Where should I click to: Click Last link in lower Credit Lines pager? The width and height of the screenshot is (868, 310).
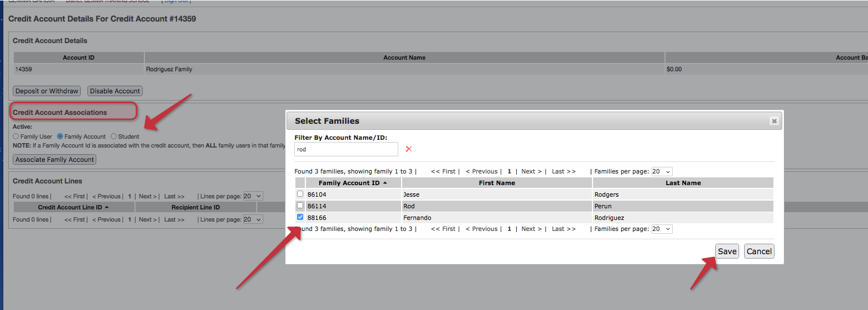[174, 219]
